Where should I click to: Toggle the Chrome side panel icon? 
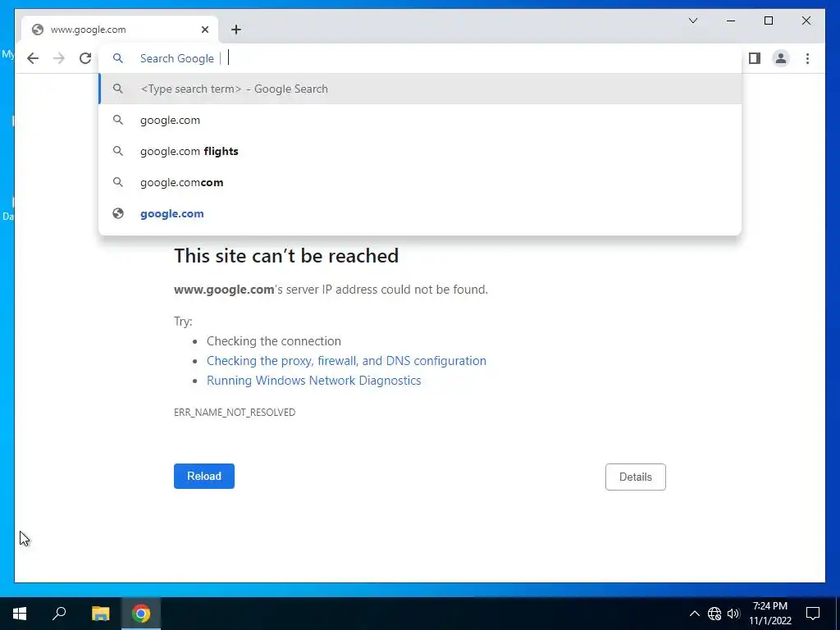point(755,58)
